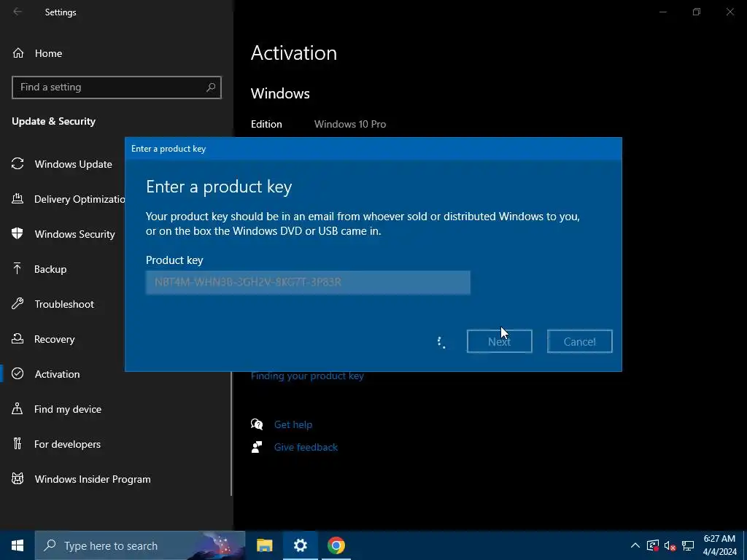
Task: Click the Settings sidebar scrollbar
Action: point(231,433)
